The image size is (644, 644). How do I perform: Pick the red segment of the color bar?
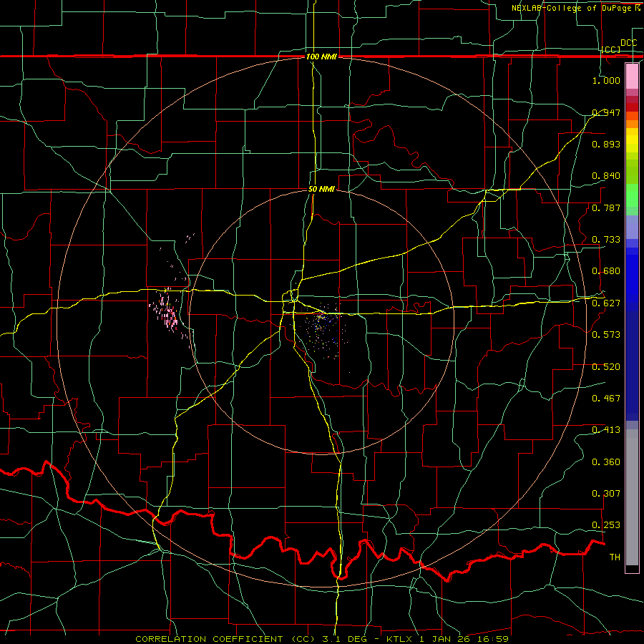click(x=632, y=107)
